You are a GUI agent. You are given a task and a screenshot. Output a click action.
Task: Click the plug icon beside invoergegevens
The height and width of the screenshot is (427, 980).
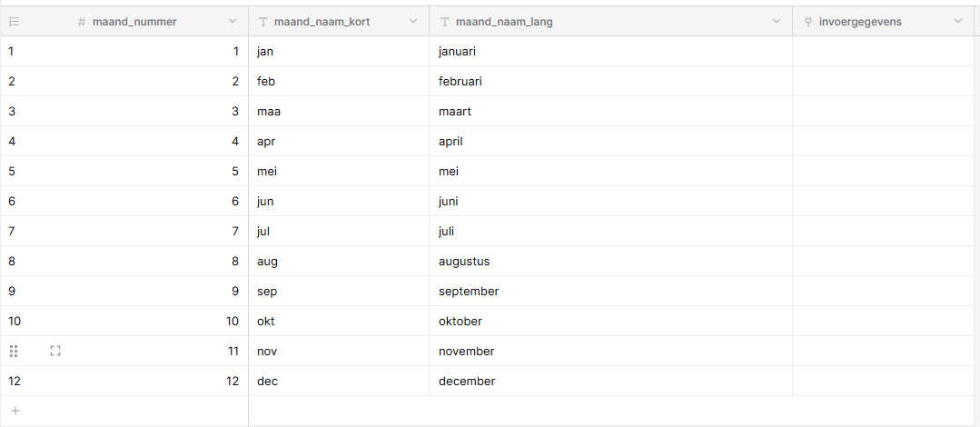[808, 22]
